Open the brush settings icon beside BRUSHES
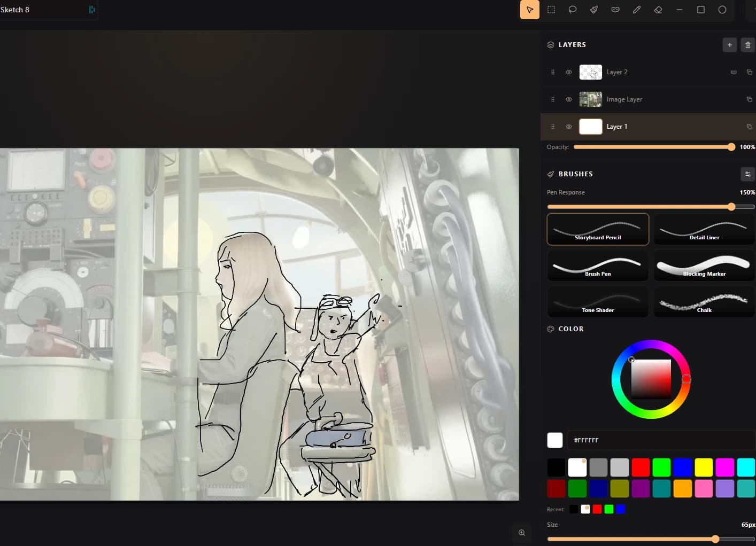 747,174
